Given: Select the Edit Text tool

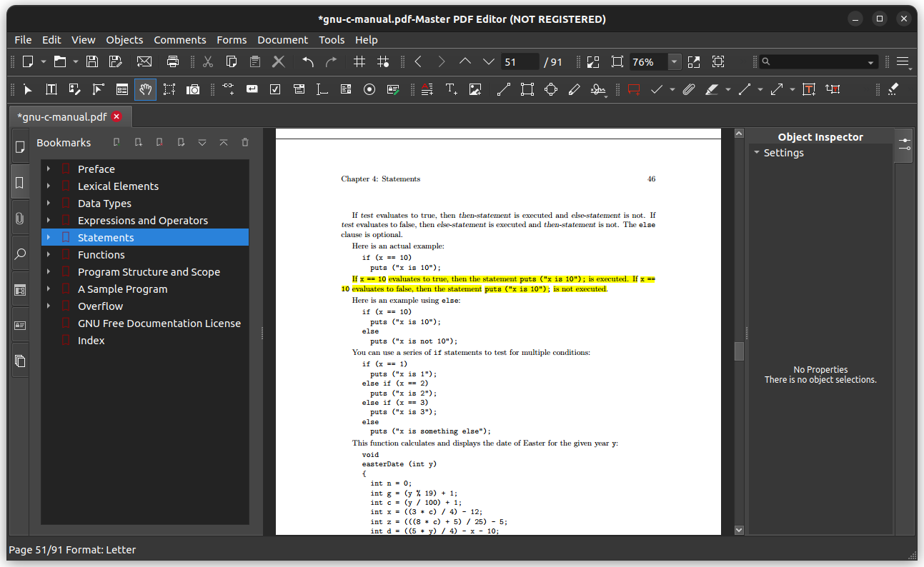Looking at the screenshot, I should click(x=51, y=89).
